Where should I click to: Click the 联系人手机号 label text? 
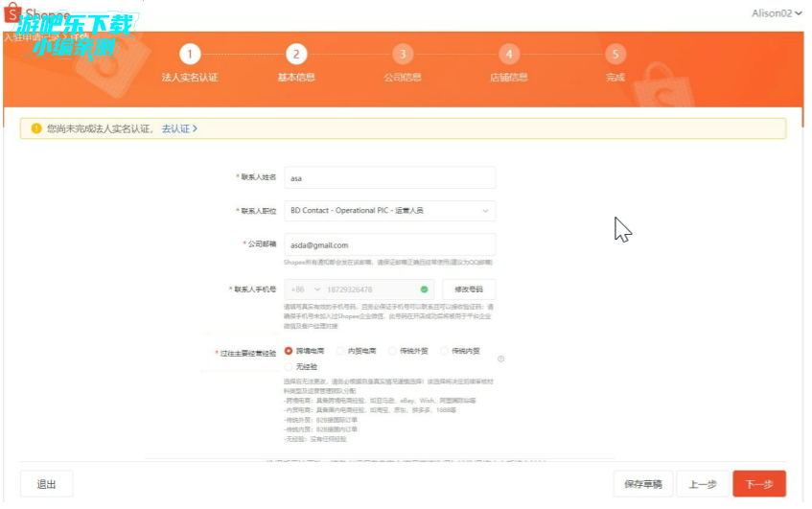point(255,289)
